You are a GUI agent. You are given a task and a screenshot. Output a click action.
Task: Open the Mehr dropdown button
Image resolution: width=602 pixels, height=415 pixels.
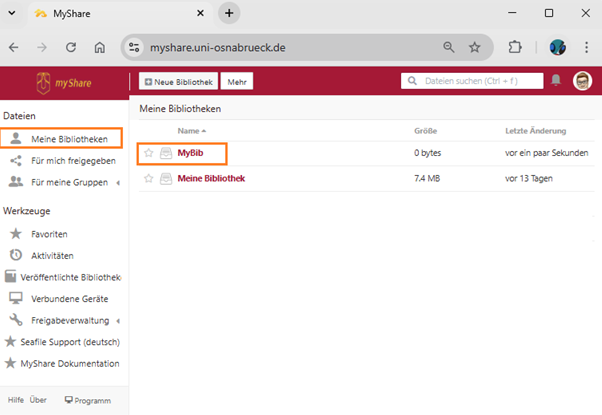pos(237,81)
